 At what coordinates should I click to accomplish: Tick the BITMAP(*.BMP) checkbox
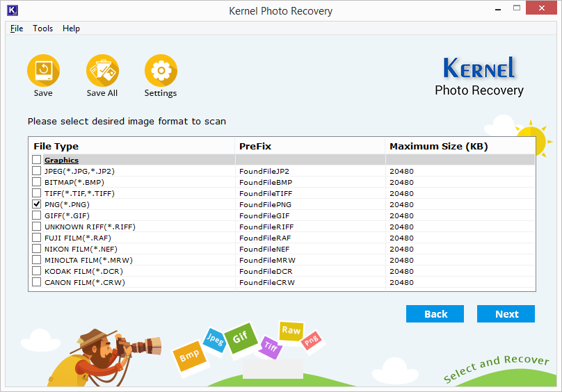[37, 182]
